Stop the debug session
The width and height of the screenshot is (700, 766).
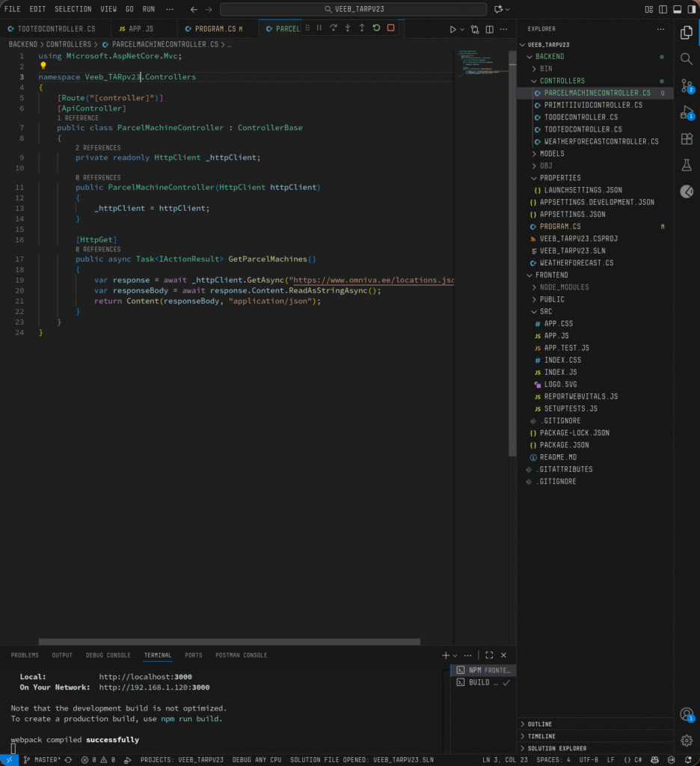[x=390, y=28]
